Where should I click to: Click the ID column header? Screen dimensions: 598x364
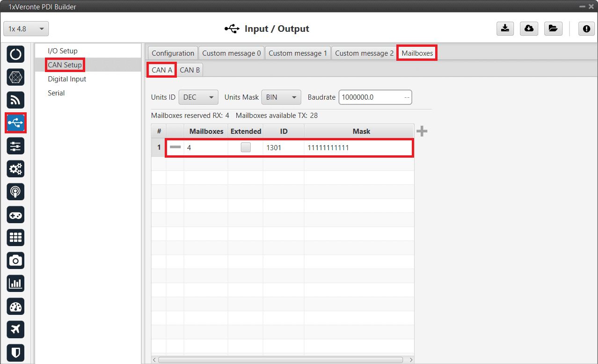pos(284,131)
